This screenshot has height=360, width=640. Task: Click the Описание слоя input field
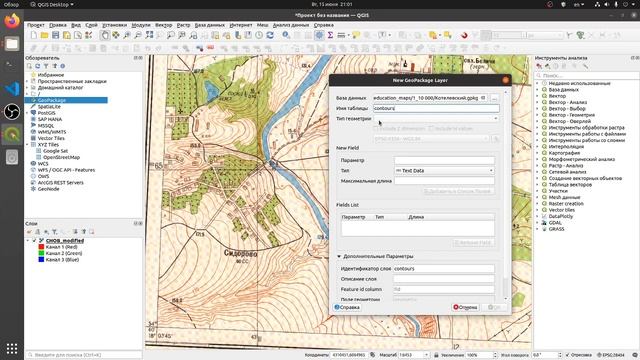(x=444, y=279)
